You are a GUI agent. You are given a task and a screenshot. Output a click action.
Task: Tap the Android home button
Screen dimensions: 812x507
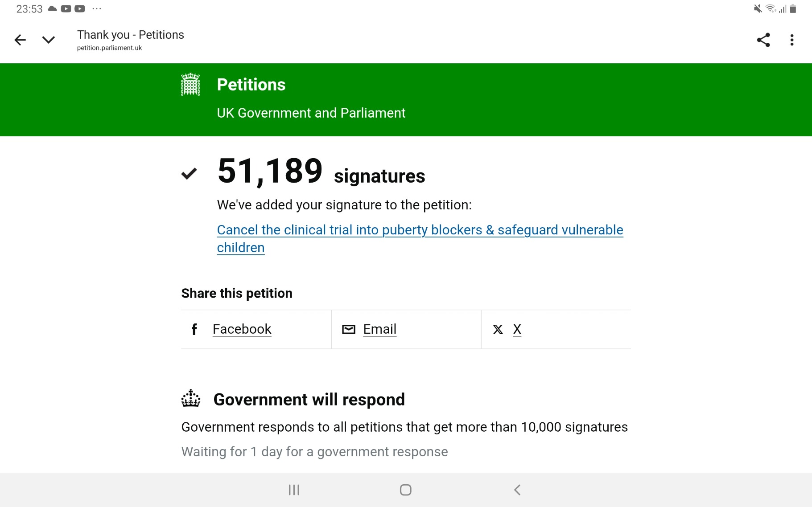click(x=405, y=490)
